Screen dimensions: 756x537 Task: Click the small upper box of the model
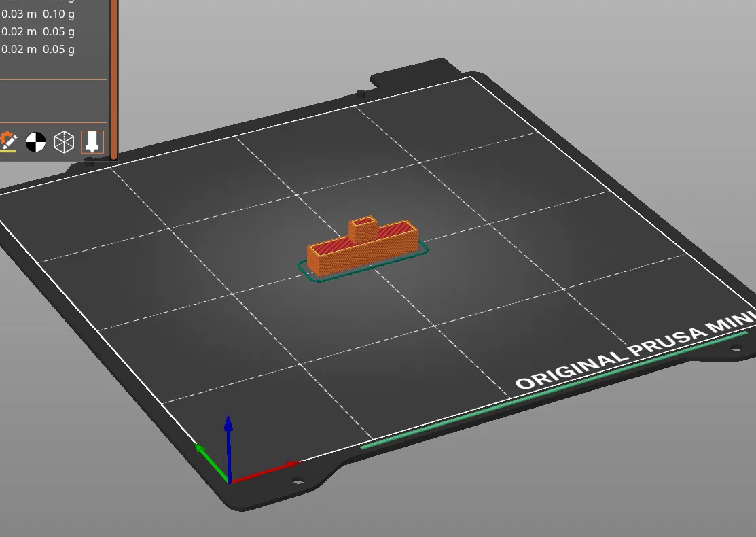[x=363, y=229]
